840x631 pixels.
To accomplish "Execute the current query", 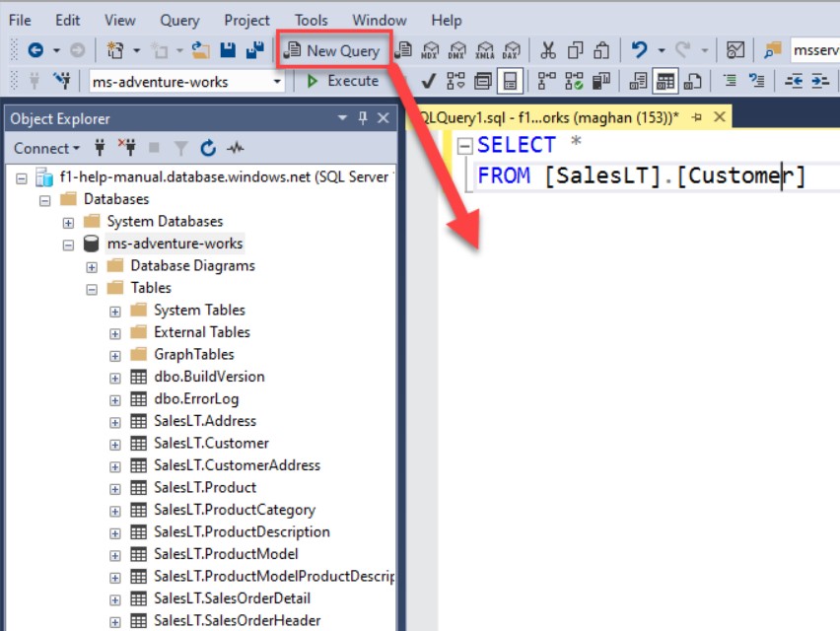I will pos(343,81).
